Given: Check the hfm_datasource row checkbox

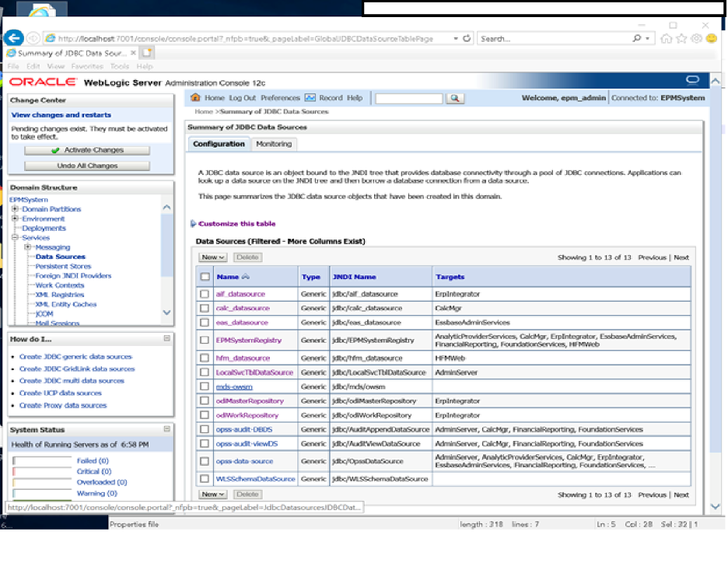Looking at the screenshot, I should pos(205,358).
